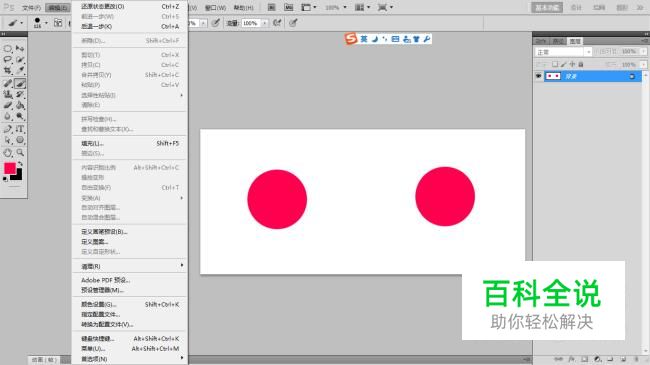650x365 pixels.
Task: Reset to default black and white colors
Action: tap(5, 179)
